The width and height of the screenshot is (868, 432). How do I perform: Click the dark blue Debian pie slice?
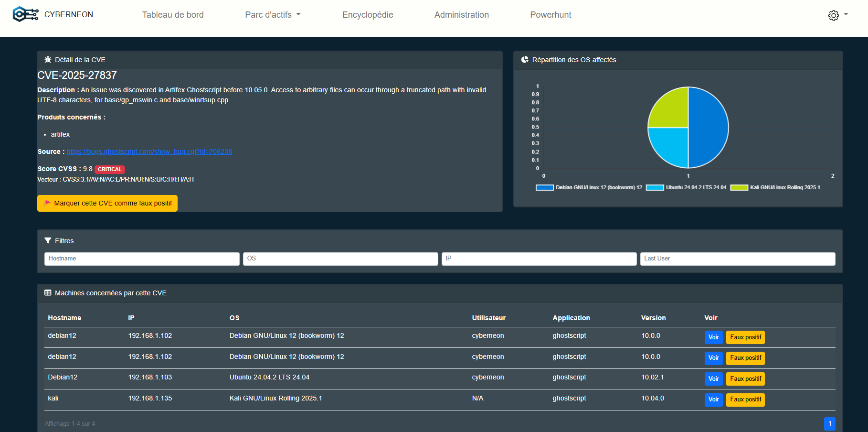pyautogui.click(x=709, y=128)
